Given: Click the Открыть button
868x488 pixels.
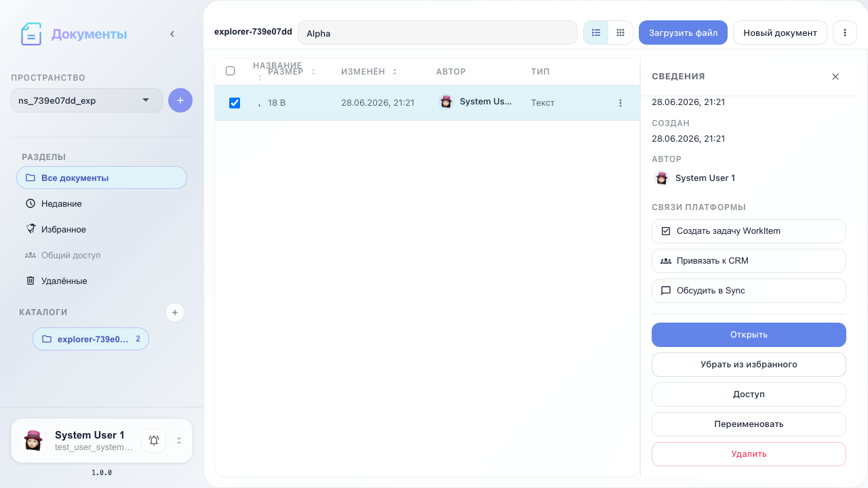Looking at the screenshot, I should tap(749, 335).
